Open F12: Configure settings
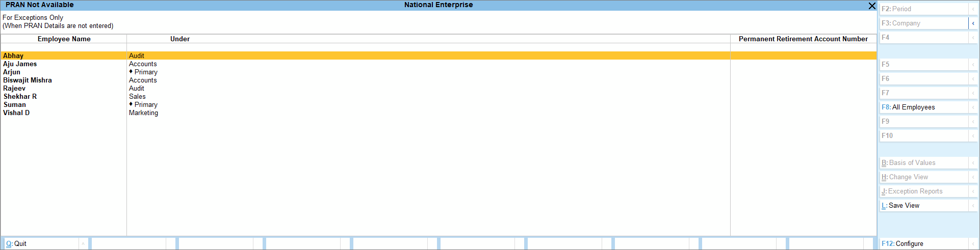 pyautogui.click(x=923, y=244)
